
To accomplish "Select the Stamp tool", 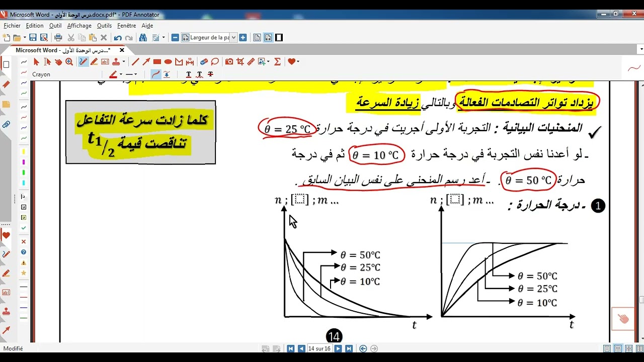I will [x=116, y=62].
